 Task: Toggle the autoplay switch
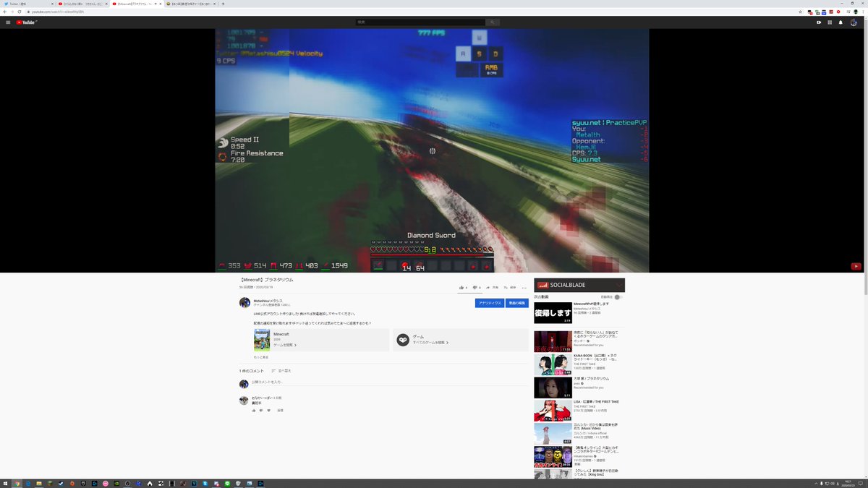618,296
